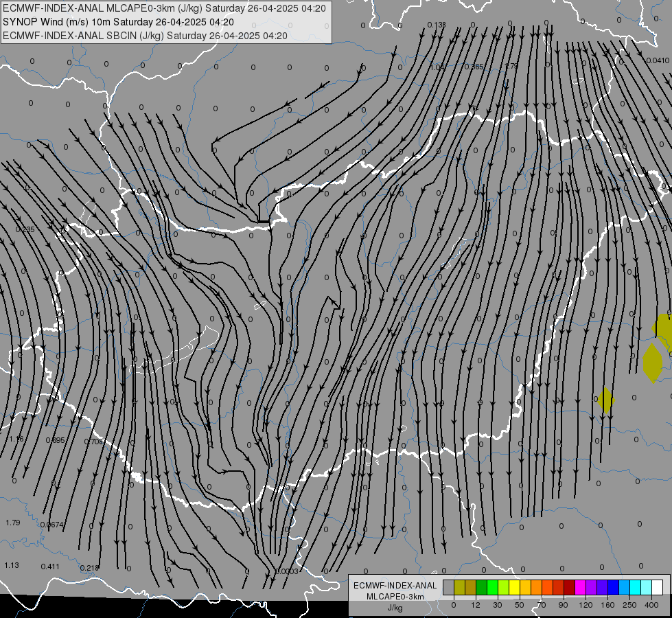The width and height of the screenshot is (672, 618).
Task: Pick the pure yellow legend swatch
Action: (x=515, y=587)
